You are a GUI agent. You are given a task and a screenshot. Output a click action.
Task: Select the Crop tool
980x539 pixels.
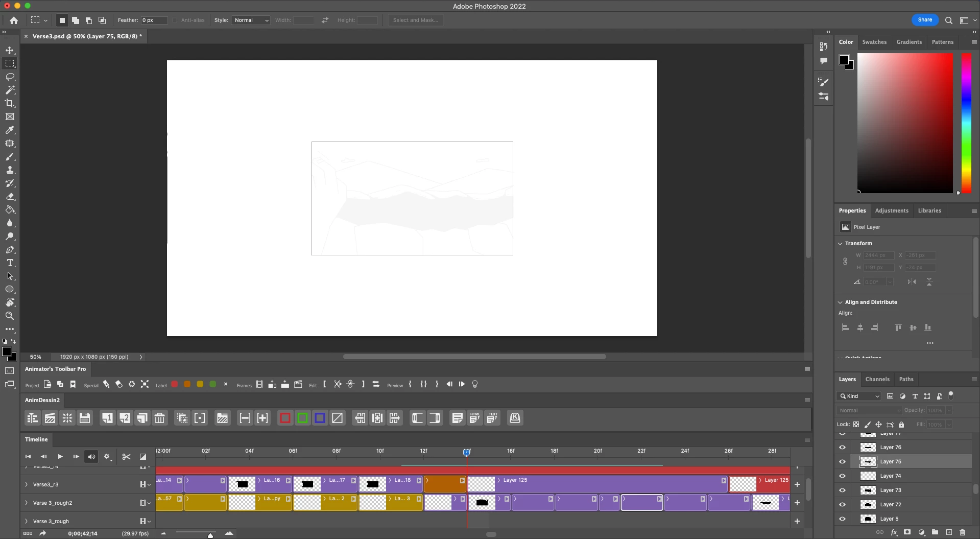pyautogui.click(x=10, y=103)
